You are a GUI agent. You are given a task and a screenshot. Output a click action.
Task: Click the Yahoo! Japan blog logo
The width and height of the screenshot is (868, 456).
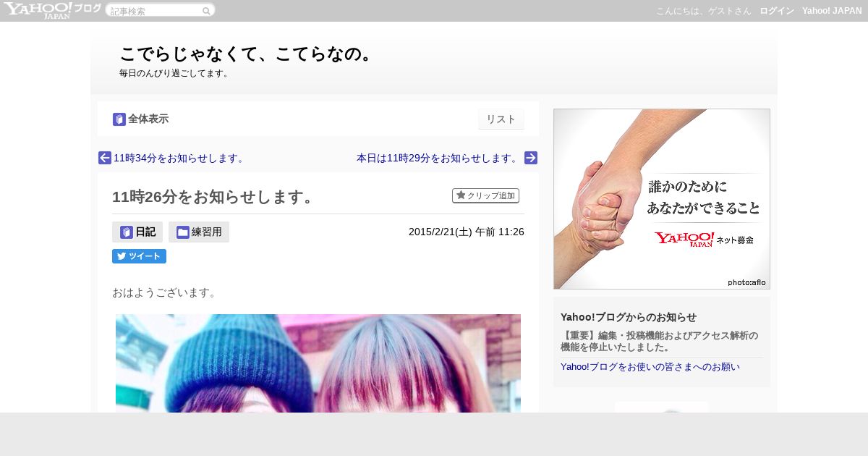pos(52,10)
